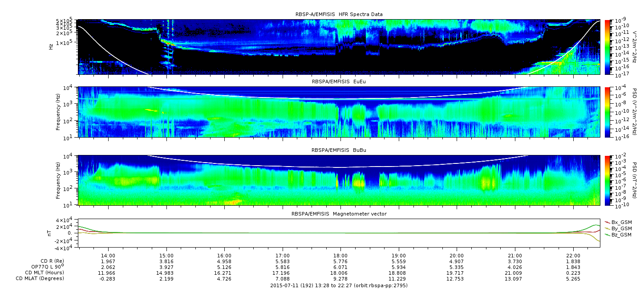
Task: Click the BuBu panel PSD color bar
Action: (607, 180)
